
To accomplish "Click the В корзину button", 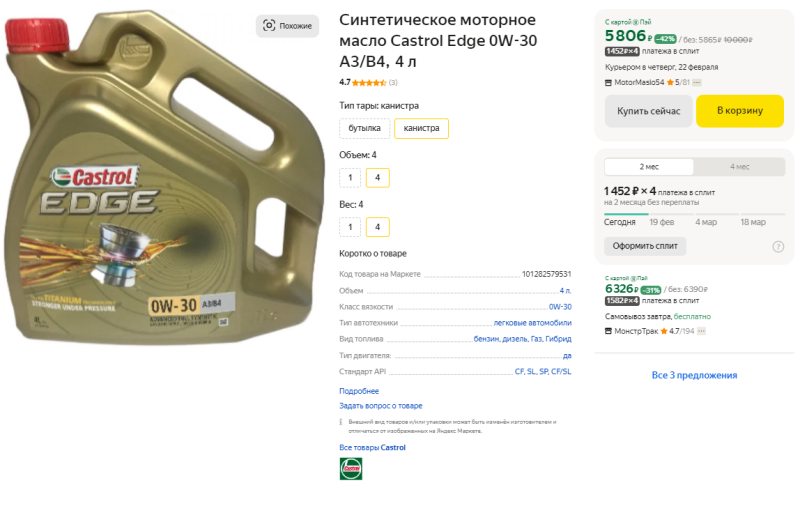I will click(740, 111).
